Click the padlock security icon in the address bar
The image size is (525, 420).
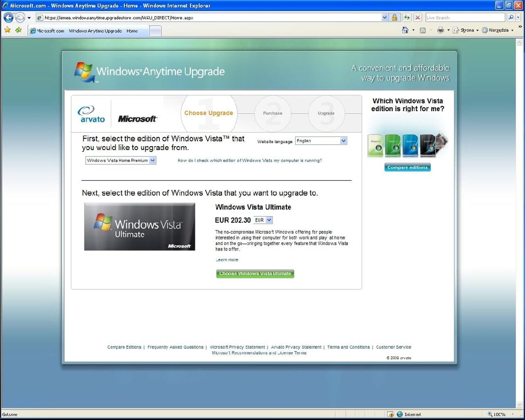pos(396,17)
